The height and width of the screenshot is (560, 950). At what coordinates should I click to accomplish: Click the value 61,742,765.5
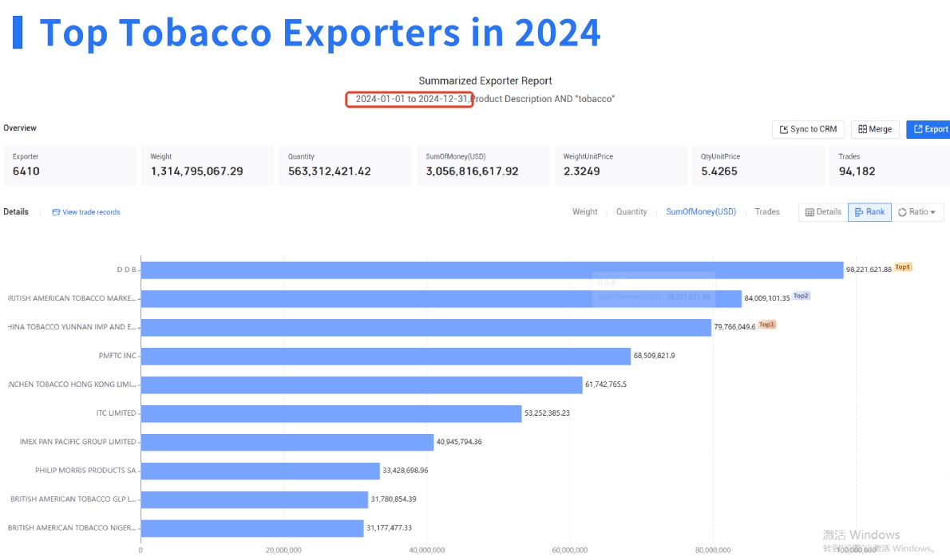pyautogui.click(x=606, y=385)
